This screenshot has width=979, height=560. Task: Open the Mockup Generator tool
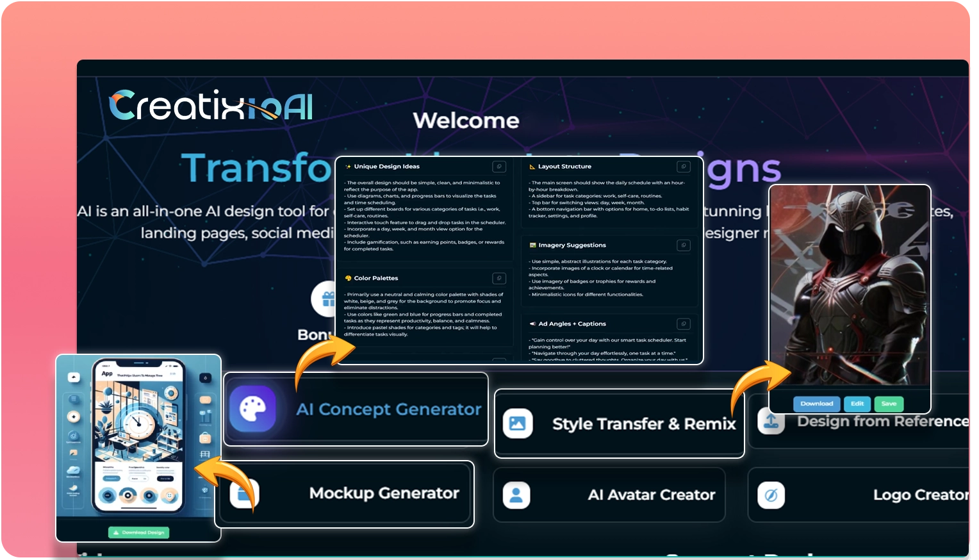383,493
